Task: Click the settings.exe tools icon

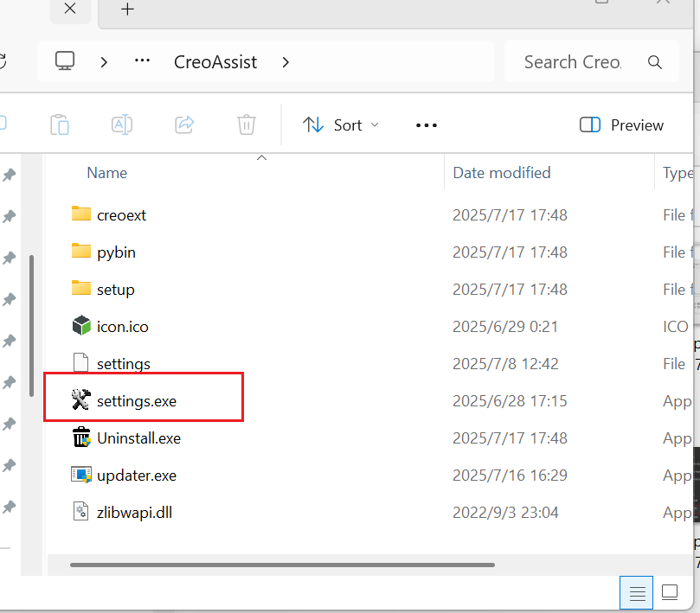Action: click(x=81, y=400)
